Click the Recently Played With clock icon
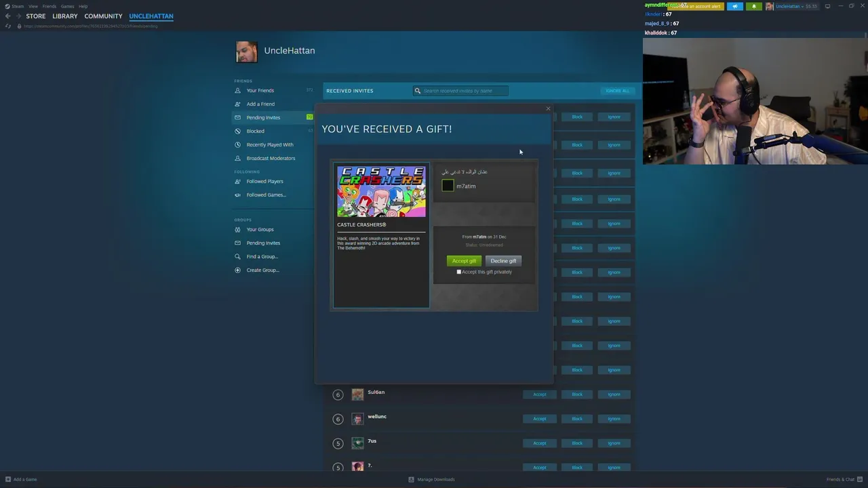Viewport: 868px width, 488px height. 237,144
